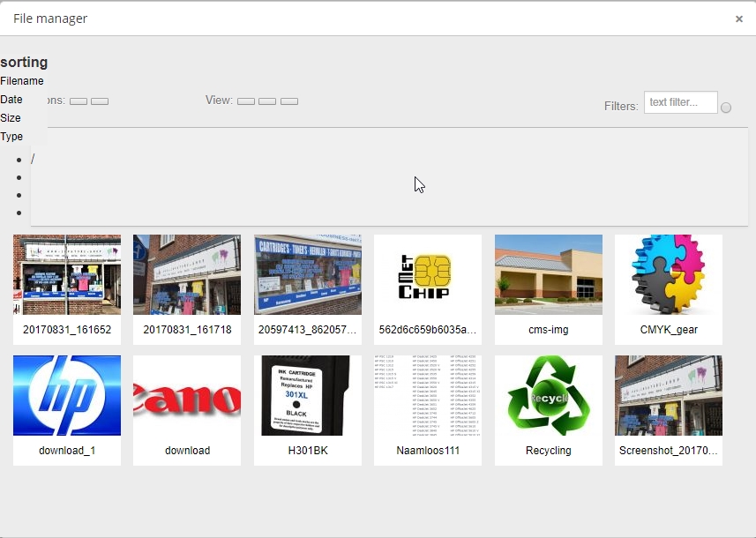This screenshot has height=538, width=756.
Task: Select the 20170831_161652 storefront thumbnail
Action: click(67, 275)
